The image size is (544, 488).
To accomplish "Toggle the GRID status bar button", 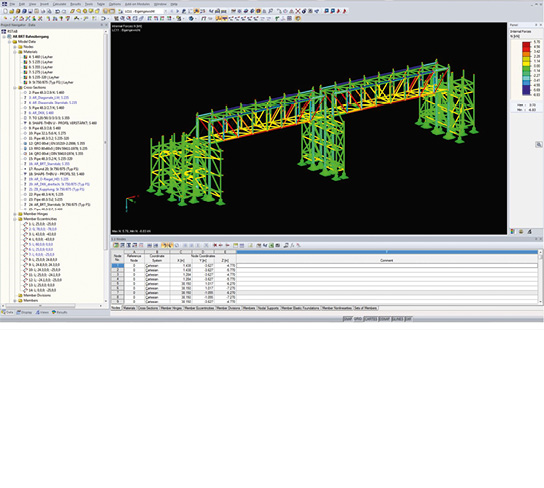I will pyautogui.click(x=358, y=319).
